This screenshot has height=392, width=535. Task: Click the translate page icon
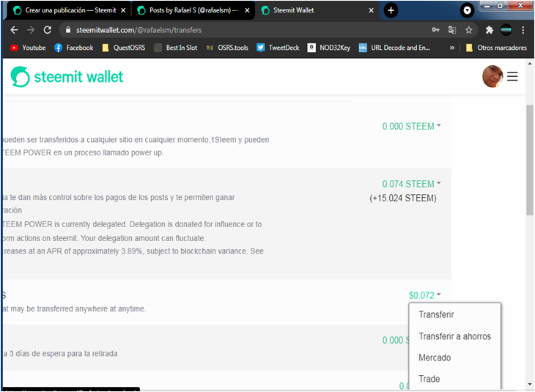click(452, 30)
